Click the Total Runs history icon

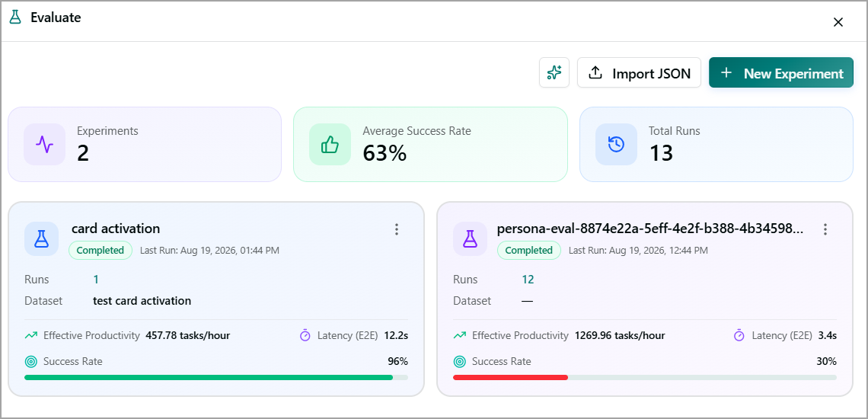tap(616, 144)
